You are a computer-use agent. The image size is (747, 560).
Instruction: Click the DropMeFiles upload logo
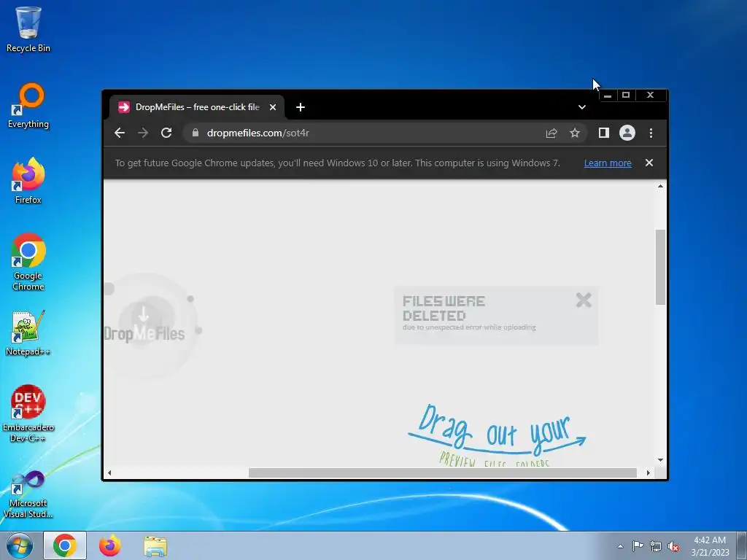144,327
